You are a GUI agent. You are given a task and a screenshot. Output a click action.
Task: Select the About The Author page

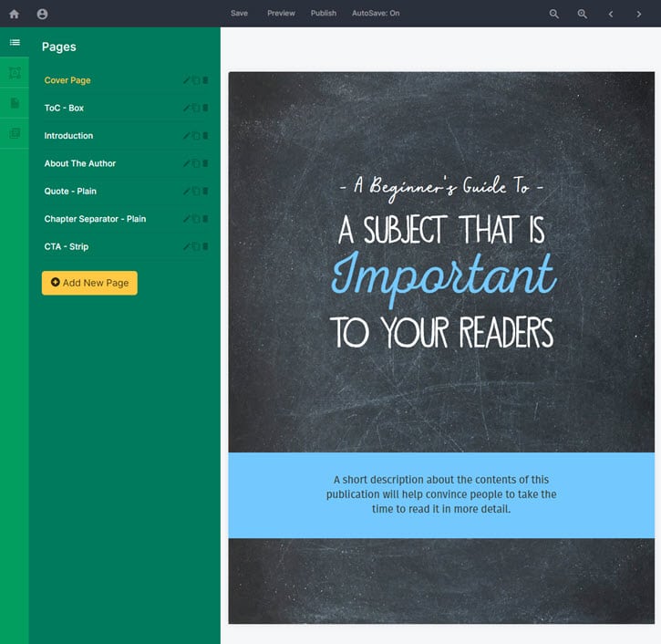(80, 163)
